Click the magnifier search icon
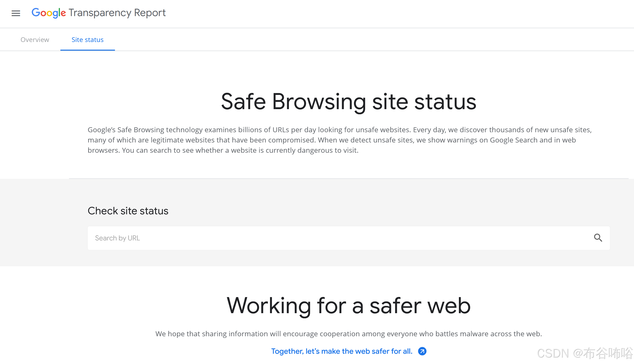Image resolution: width=634 pixels, height=364 pixels. point(598,238)
